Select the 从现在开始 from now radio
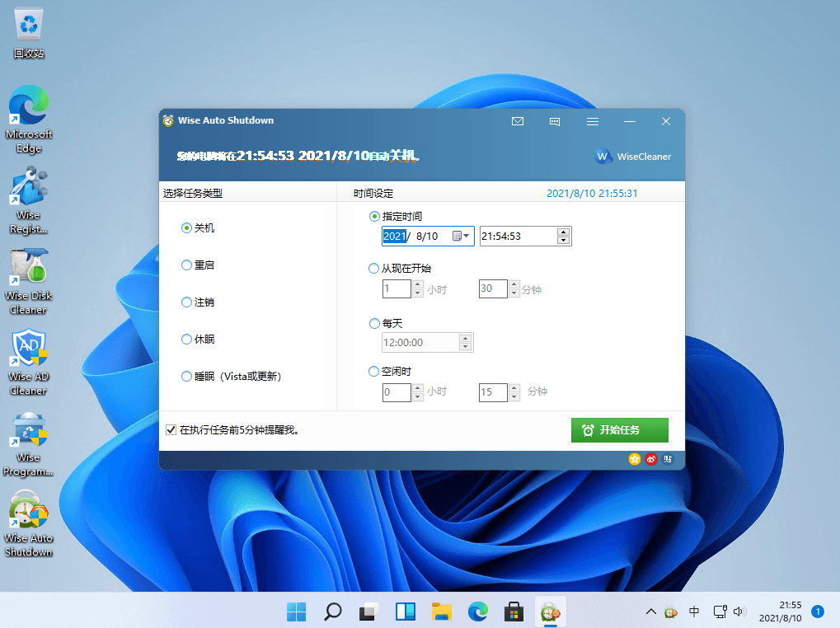 pyautogui.click(x=400, y=268)
